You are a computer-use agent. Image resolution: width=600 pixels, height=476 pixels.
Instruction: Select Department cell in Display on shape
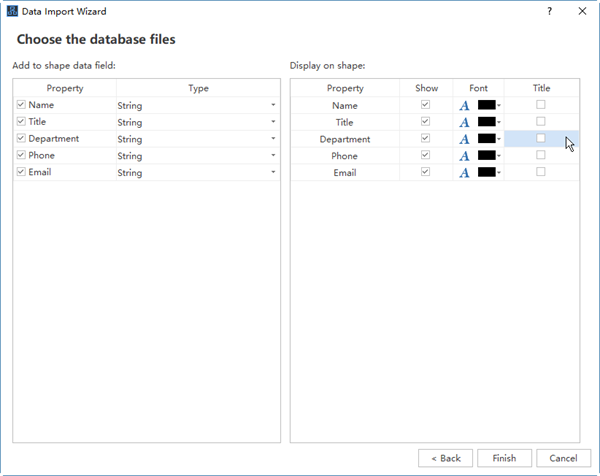point(345,139)
